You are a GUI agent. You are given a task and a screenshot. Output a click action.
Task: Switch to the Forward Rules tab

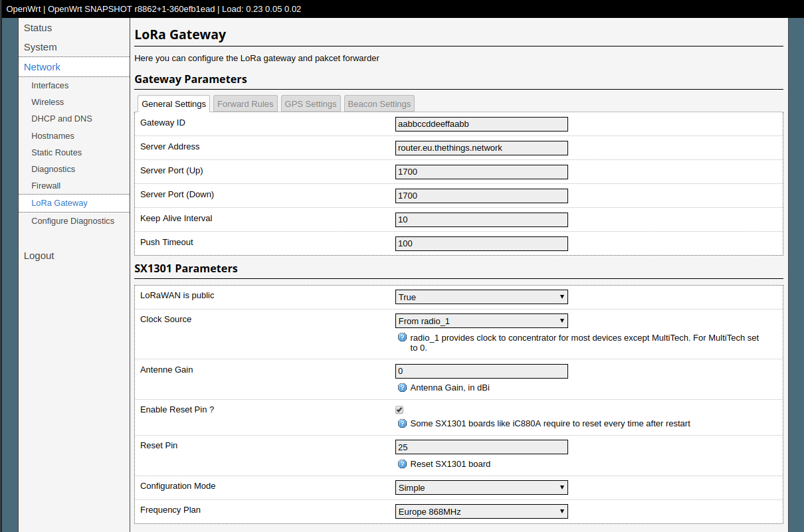(x=245, y=104)
